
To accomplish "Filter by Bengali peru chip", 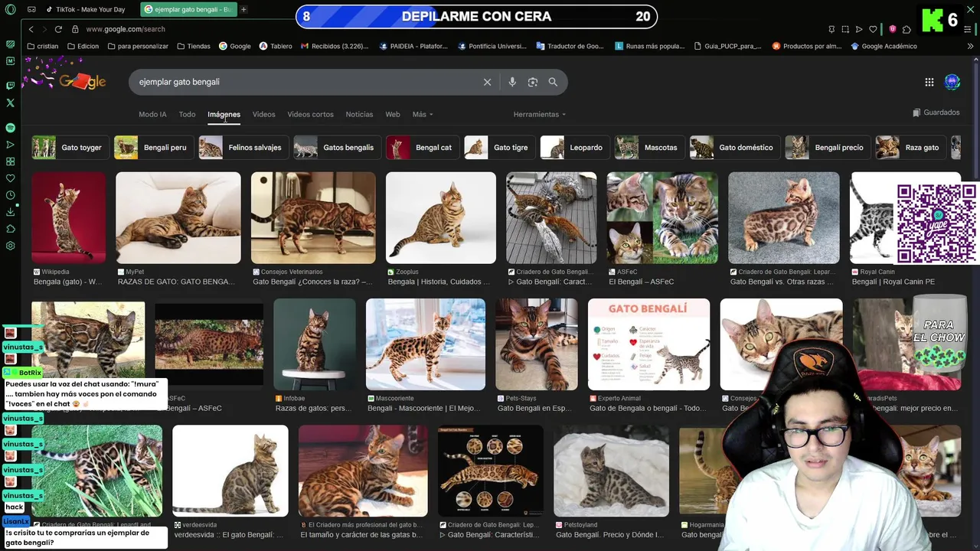I will click(152, 147).
